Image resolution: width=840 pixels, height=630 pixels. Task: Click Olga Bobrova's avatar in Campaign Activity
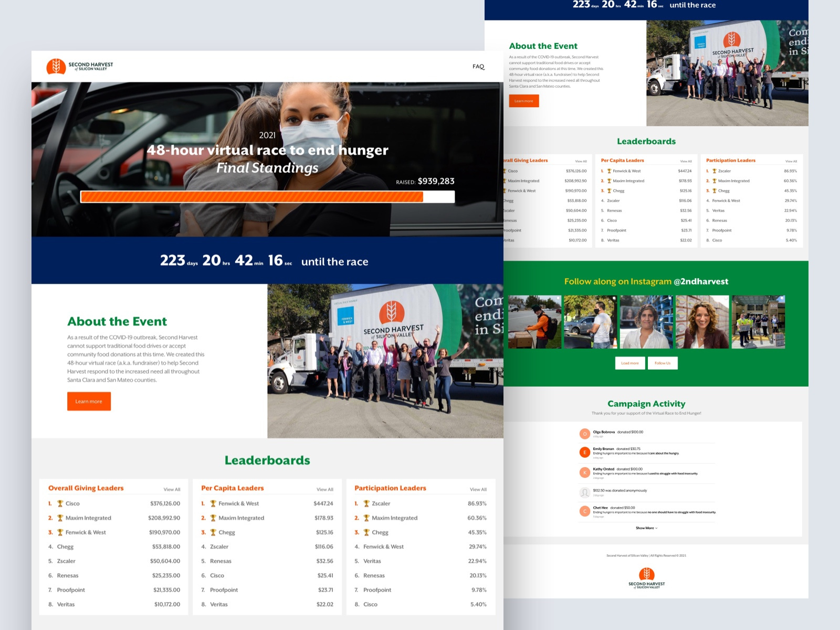click(x=584, y=434)
